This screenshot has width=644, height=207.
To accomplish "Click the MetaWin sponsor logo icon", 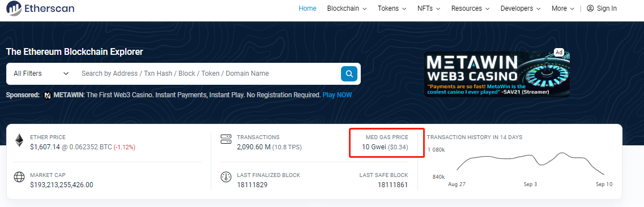I will click(x=47, y=95).
